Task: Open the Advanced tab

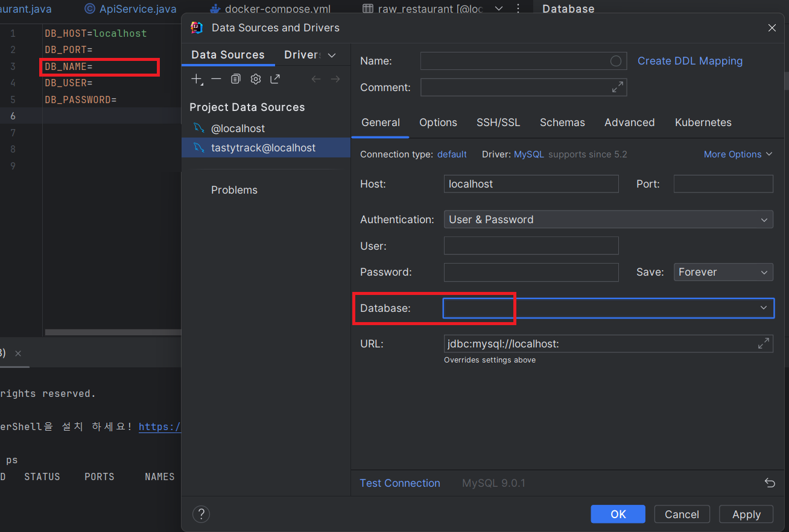Action: 630,122
